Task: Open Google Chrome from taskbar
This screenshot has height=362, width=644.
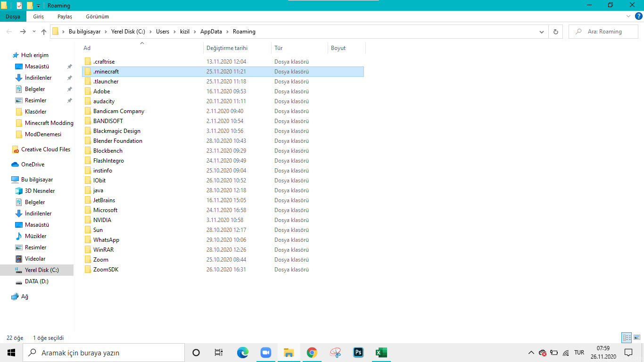Action: (312, 353)
